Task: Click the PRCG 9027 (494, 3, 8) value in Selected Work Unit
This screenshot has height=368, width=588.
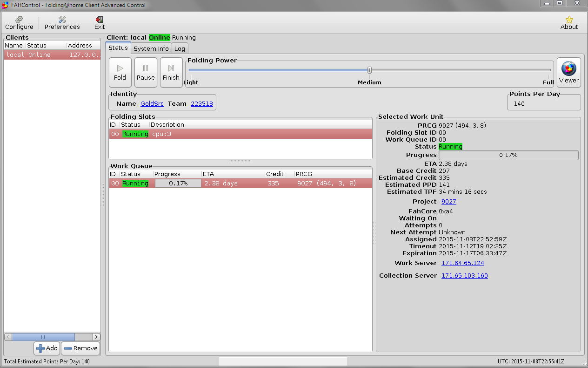Action: click(463, 126)
